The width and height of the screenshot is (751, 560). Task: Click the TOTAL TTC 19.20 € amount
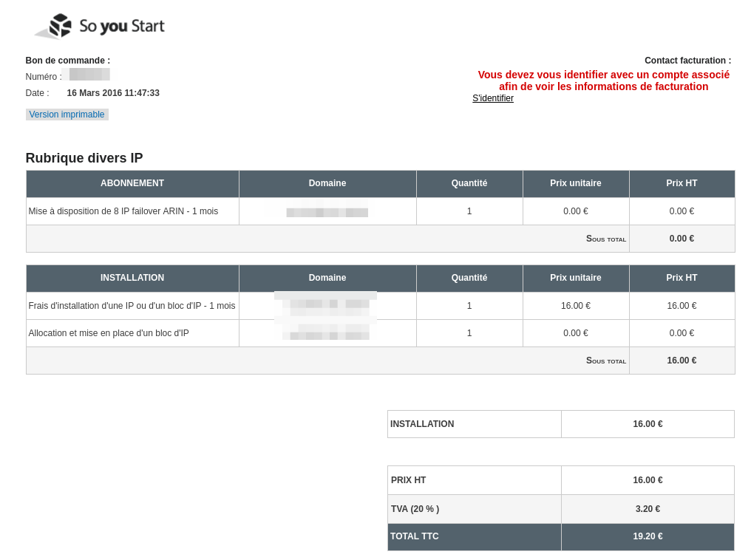[x=648, y=536]
